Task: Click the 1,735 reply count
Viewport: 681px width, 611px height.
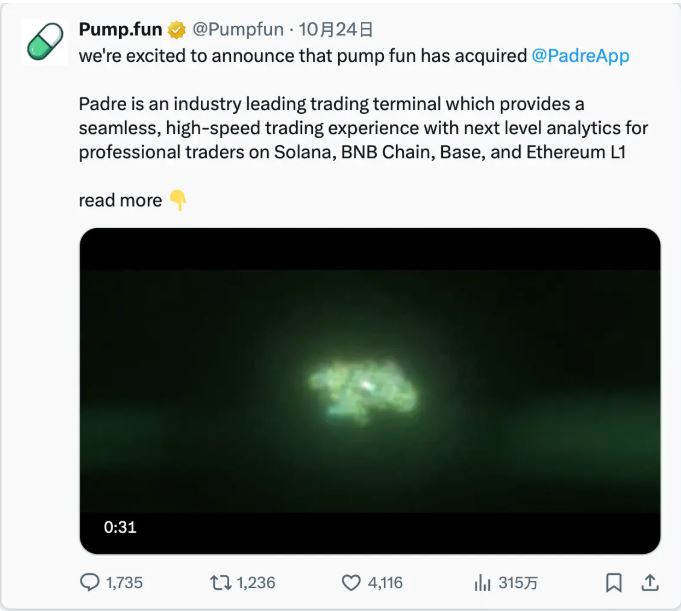Action: [x=125, y=582]
